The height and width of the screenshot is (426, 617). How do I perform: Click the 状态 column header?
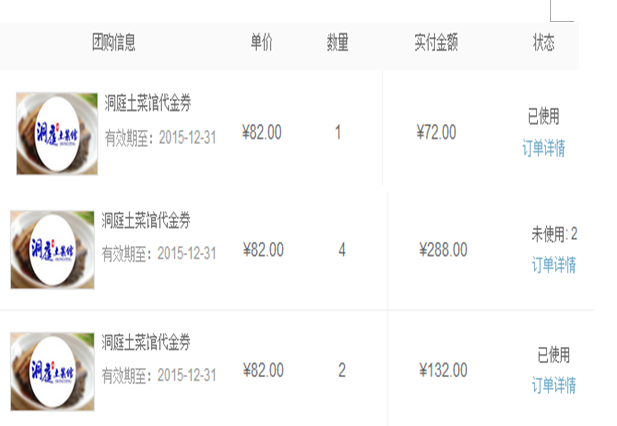[543, 43]
